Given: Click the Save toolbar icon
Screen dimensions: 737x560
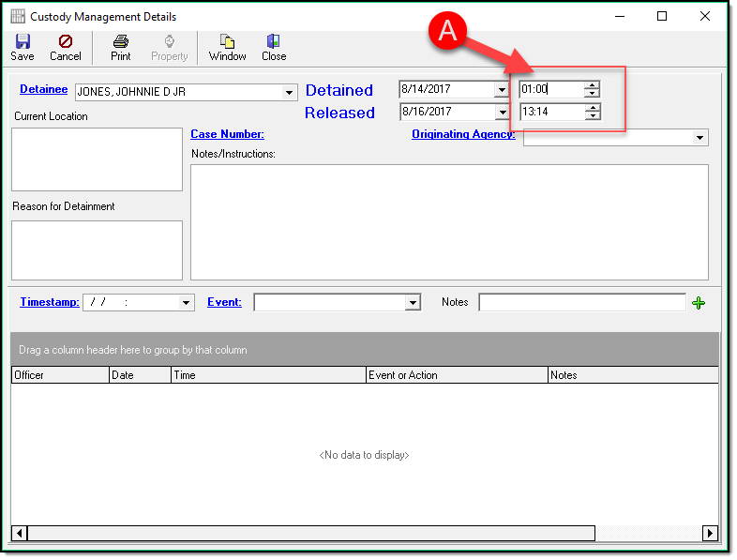Looking at the screenshot, I should 23,42.
